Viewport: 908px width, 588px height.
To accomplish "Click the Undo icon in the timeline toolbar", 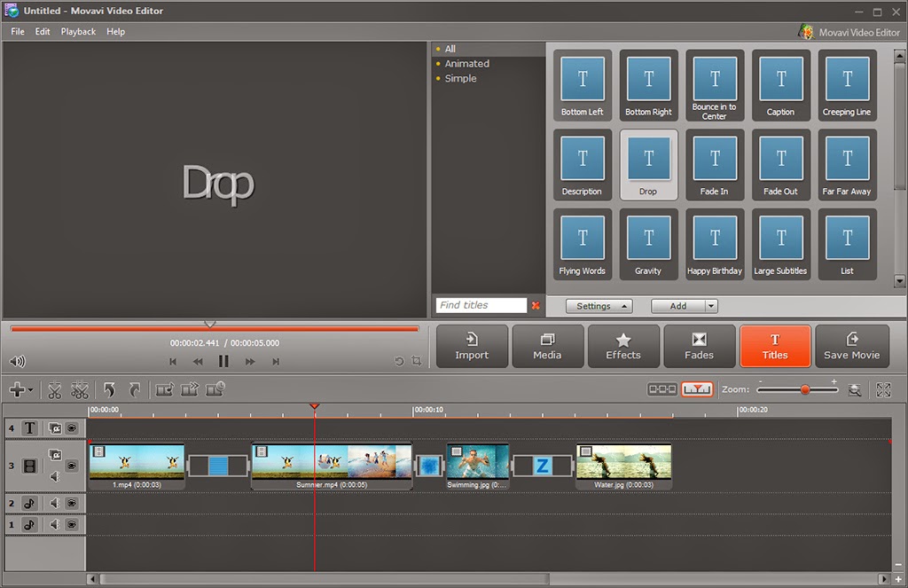I will pos(108,390).
